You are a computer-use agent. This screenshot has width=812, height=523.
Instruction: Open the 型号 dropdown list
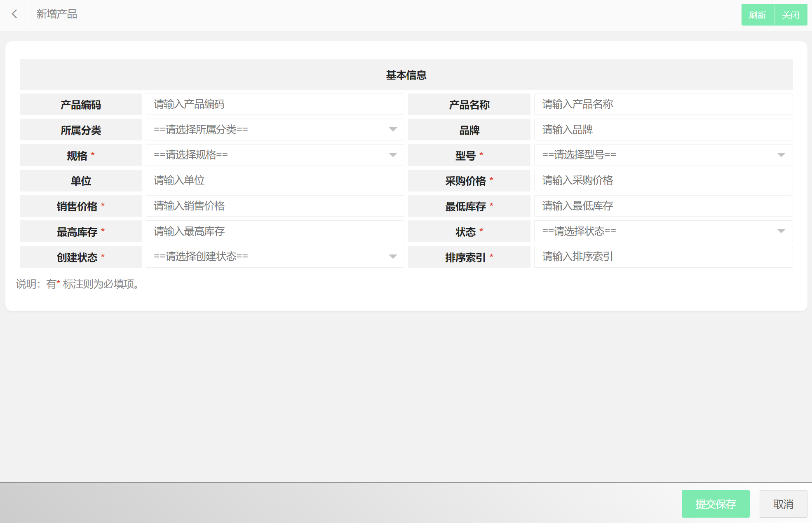[x=663, y=155]
